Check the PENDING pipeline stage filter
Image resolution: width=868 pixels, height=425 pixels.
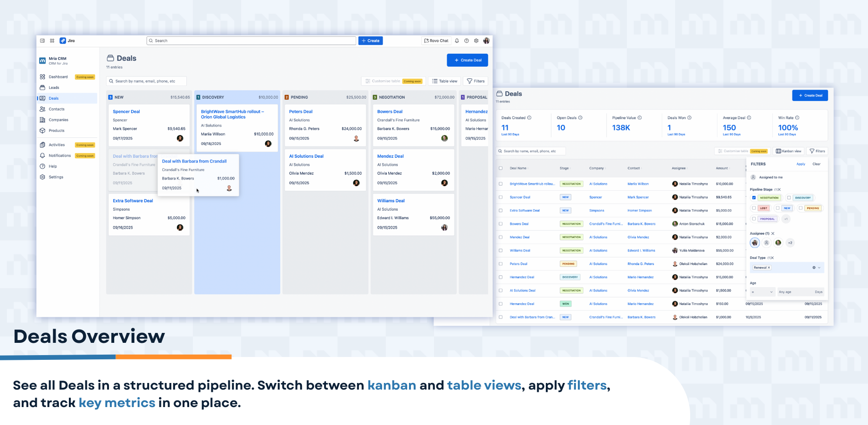pos(801,208)
